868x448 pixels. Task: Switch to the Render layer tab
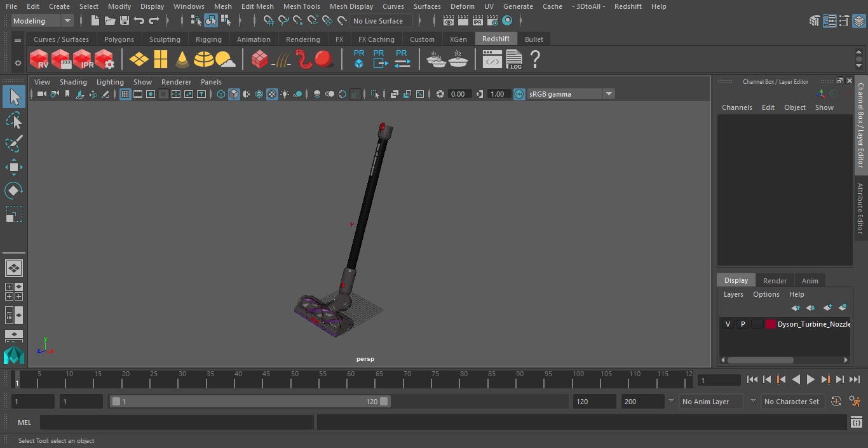(x=775, y=281)
